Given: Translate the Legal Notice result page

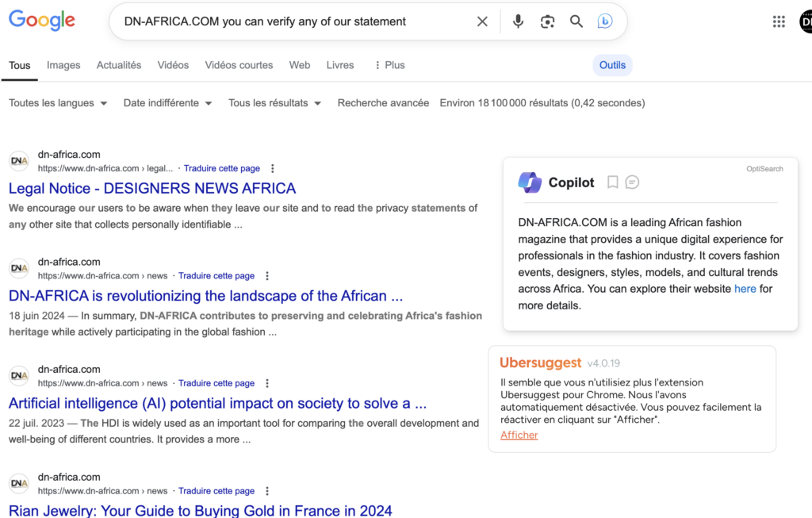Looking at the screenshot, I should click(x=222, y=168).
